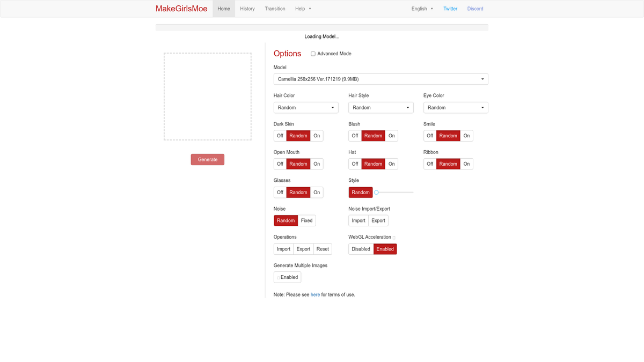644x362 pixels.
Task: Enable the Advanced Mode checkbox
Action: 313,54
